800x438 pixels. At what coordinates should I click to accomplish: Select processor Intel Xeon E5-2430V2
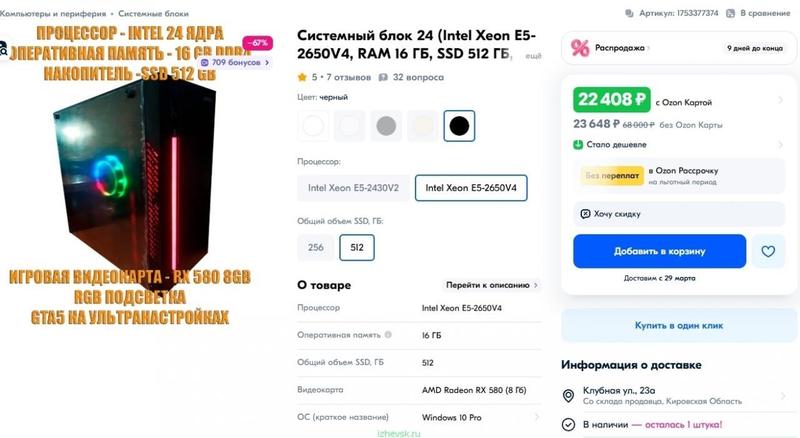click(353, 188)
